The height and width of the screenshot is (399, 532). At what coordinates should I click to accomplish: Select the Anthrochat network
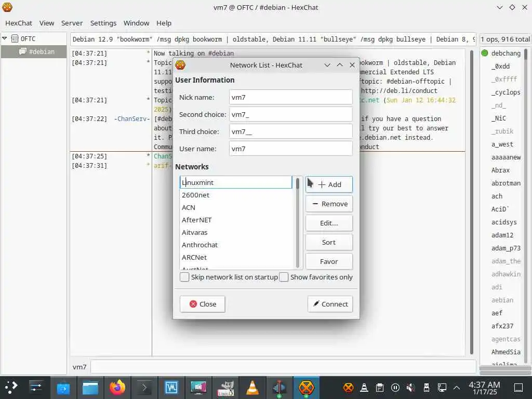(x=236, y=245)
